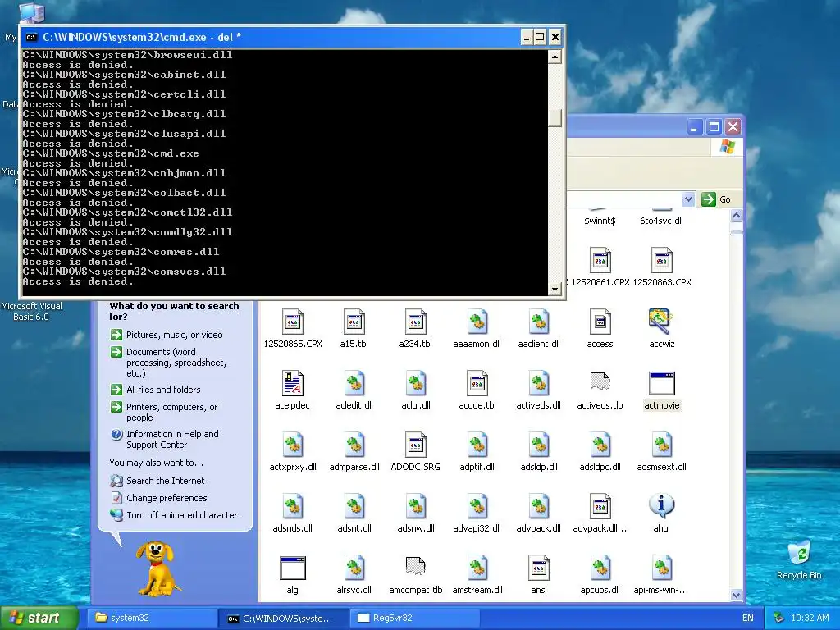Screen dimensions: 840x630
Task: Select the 12520865.CPX file icon
Action: pyautogui.click(x=293, y=322)
